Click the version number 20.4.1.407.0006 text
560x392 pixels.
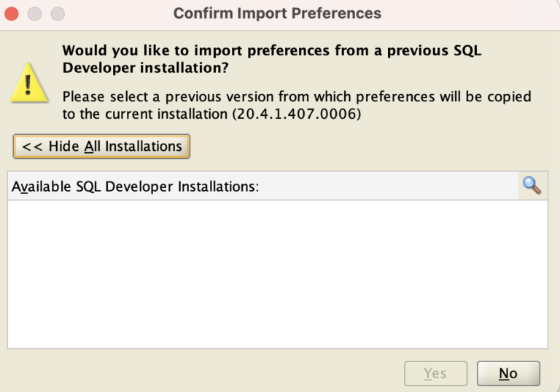(297, 114)
